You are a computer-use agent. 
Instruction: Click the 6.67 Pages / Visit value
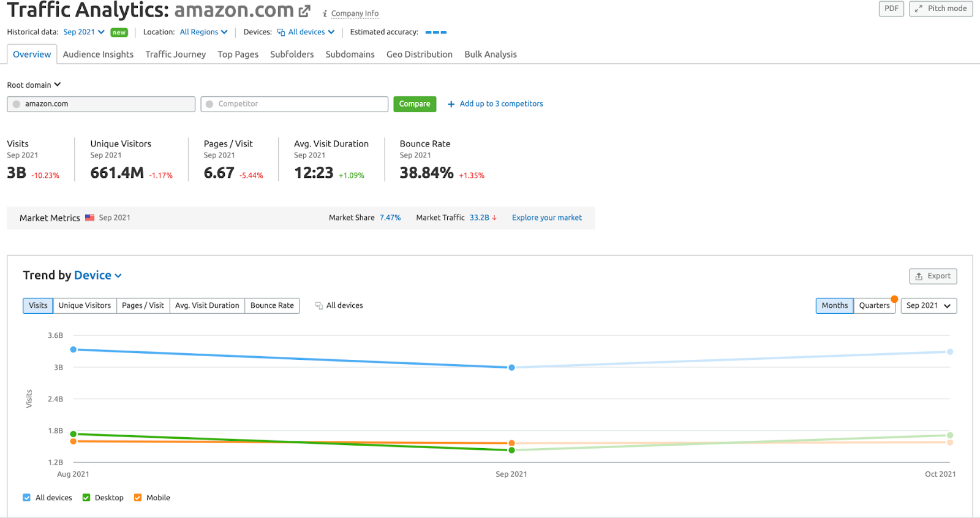[x=219, y=173]
